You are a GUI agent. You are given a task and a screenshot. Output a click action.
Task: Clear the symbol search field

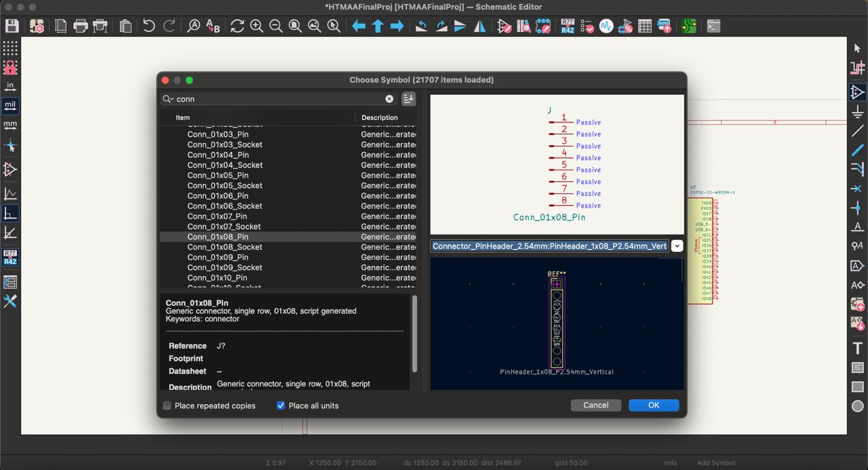coord(389,99)
